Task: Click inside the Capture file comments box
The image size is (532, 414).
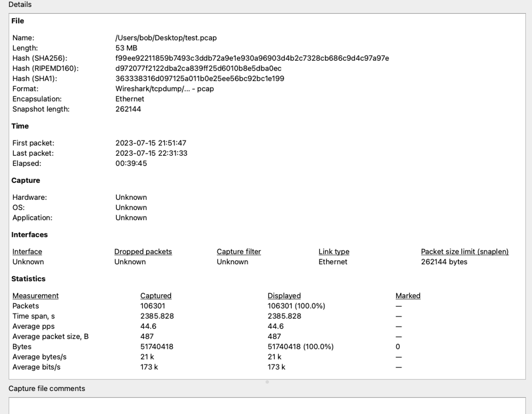Action: pos(267,406)
